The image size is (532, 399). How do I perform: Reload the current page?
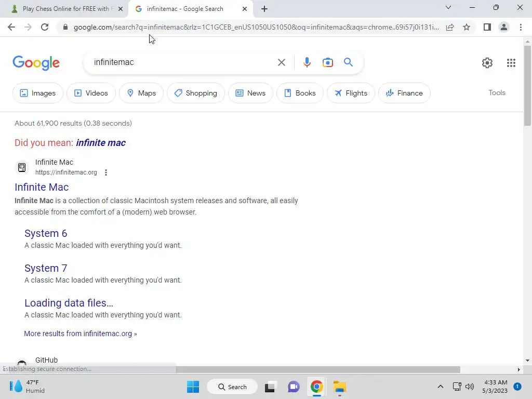(x=45, y=27)
